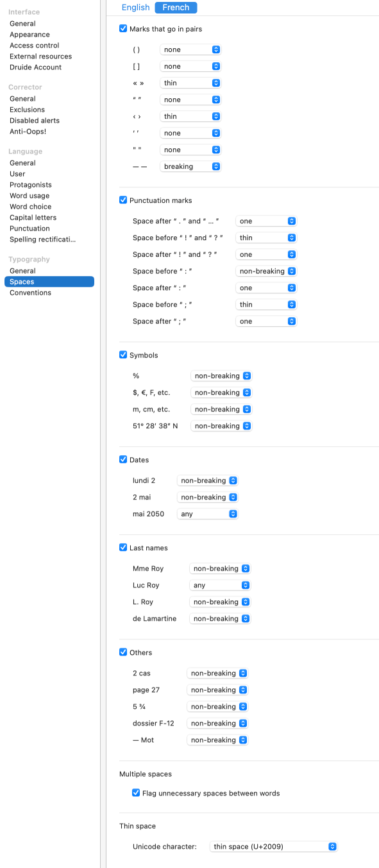Open the Appearance interface settings
The width and height of the screenshot is (379, 868).
point(29,35)
